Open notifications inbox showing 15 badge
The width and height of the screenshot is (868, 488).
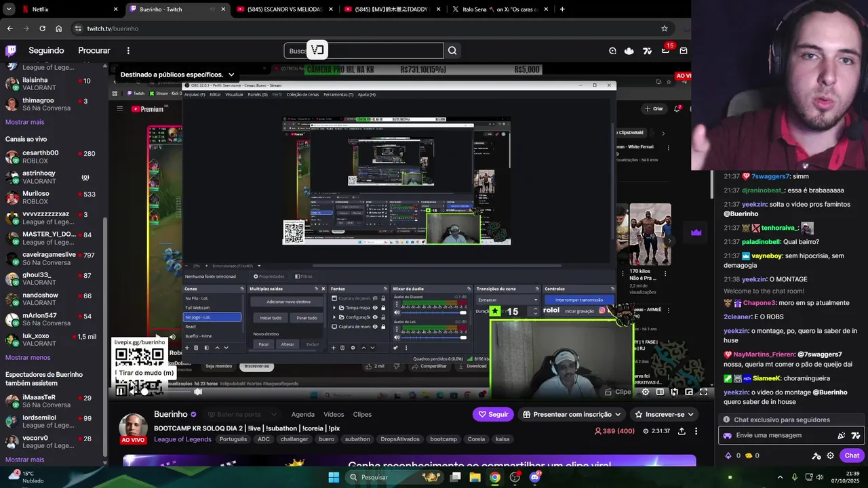click(x=665, y=51)
